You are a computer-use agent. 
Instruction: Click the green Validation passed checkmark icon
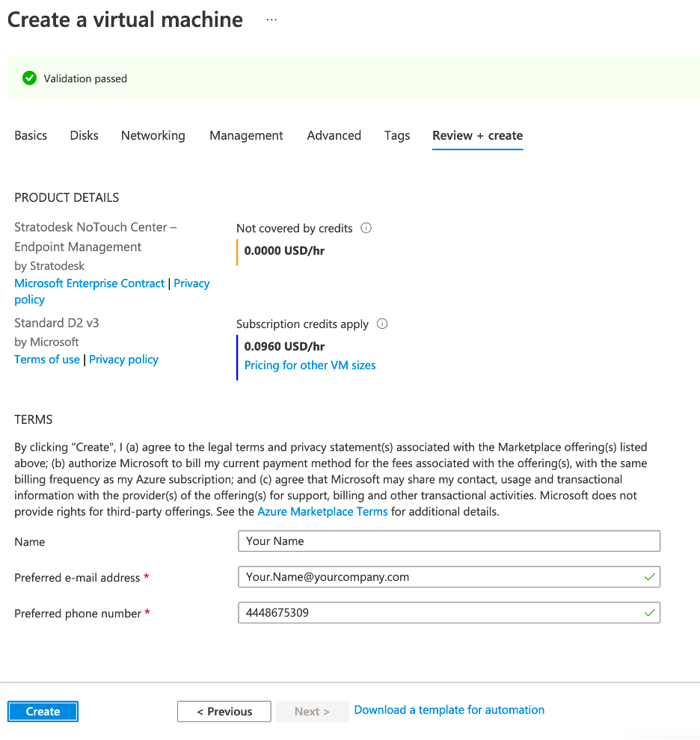click(x=29, y=78)
